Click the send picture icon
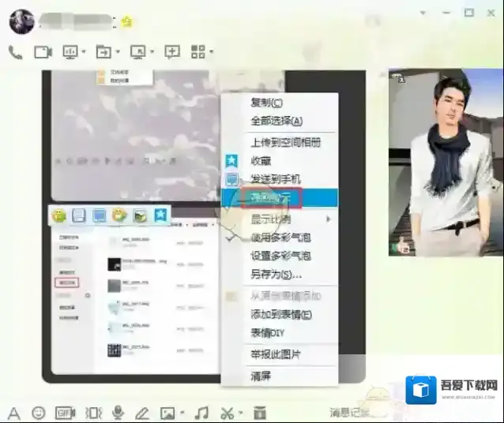504x423 pixels. (x=167, y=413)
